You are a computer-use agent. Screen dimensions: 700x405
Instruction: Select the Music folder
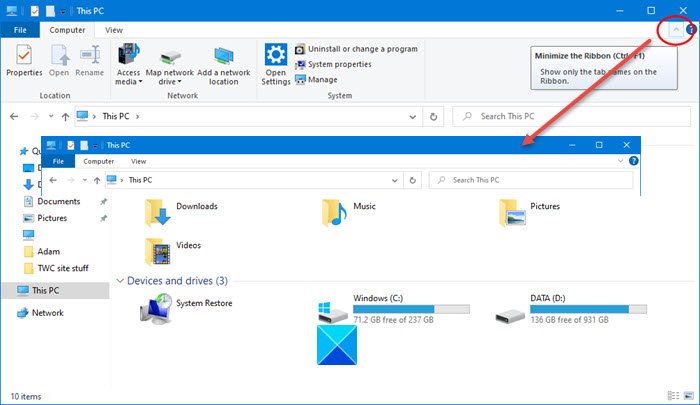click(x=349, y=213)
